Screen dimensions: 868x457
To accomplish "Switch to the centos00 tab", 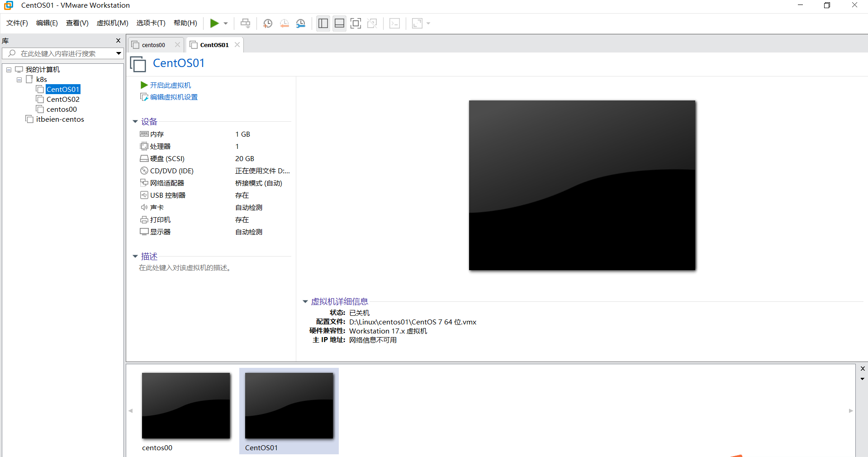I will [x=153, y=45].
